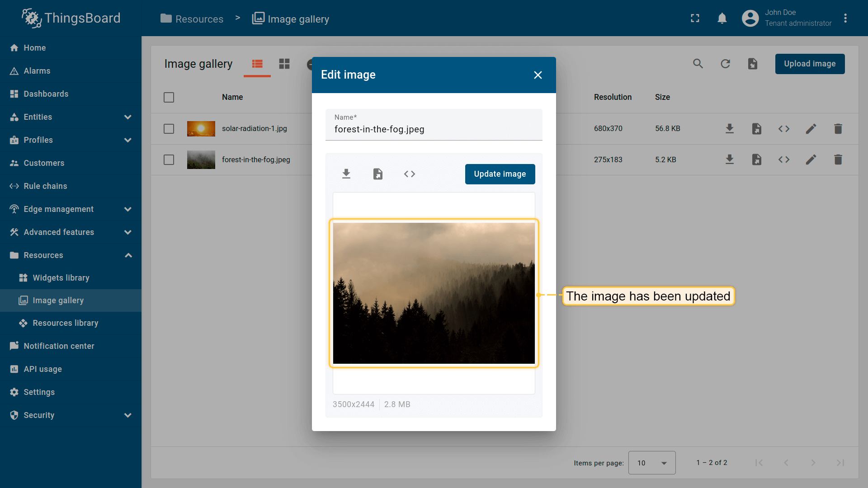Viewport: 868px width, 488px height.
Task: Click the embed code icon in Edit image dialog
Action: tap(410, 174)
